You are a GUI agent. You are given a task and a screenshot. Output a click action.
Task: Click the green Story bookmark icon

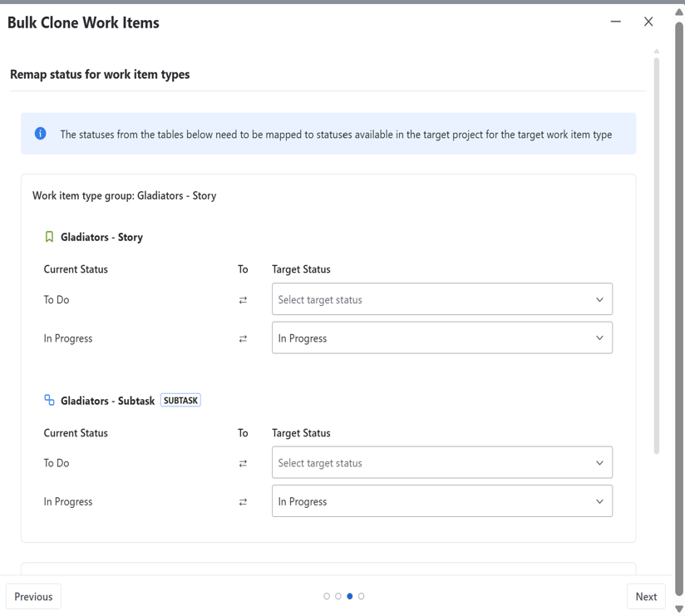[49, 237]
